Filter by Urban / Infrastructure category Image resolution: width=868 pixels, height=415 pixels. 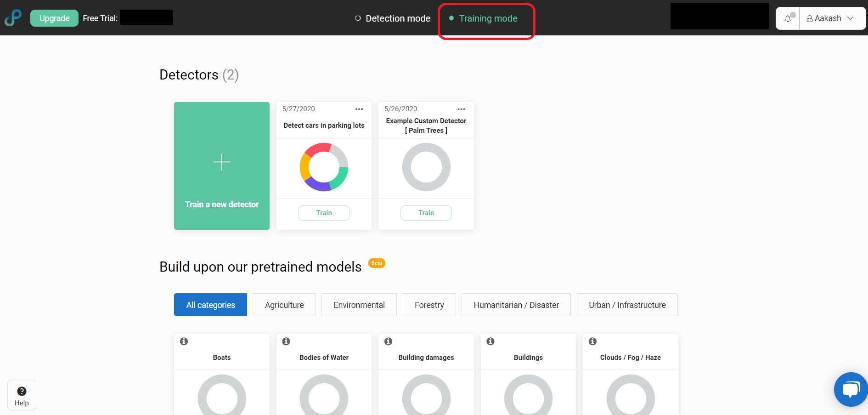(x=627, y=305)
